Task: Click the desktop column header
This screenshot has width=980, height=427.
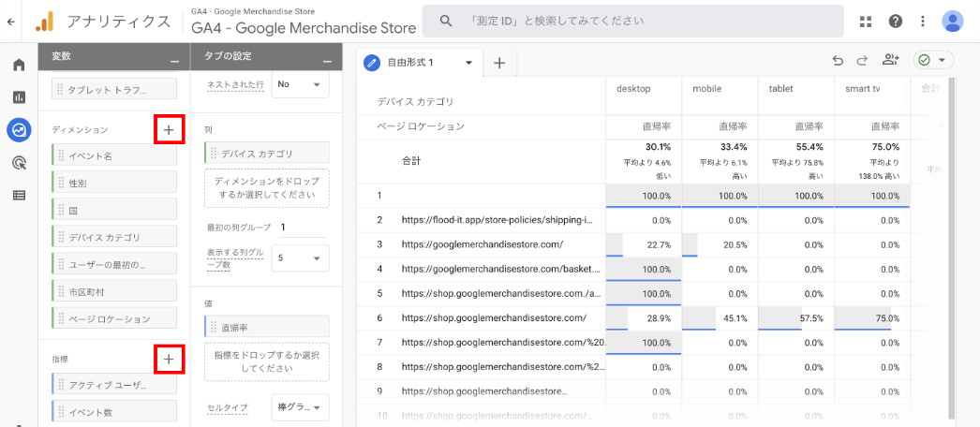Action: coord(633,89)
